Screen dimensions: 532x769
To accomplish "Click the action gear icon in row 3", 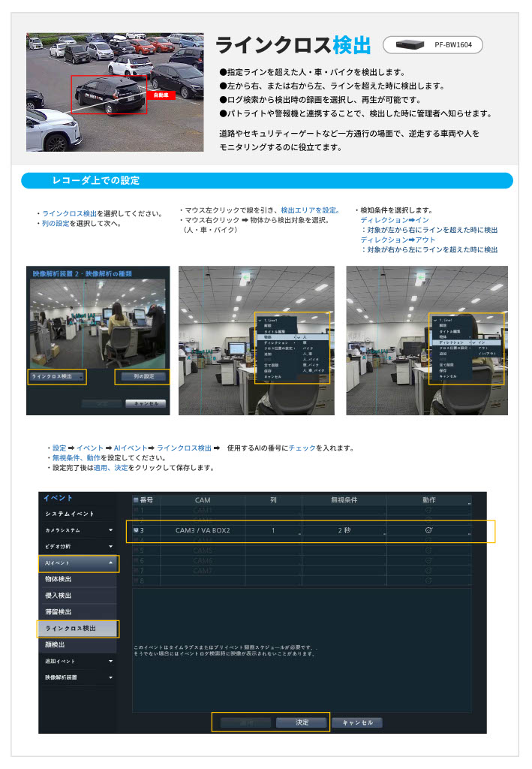I will 428,530.
